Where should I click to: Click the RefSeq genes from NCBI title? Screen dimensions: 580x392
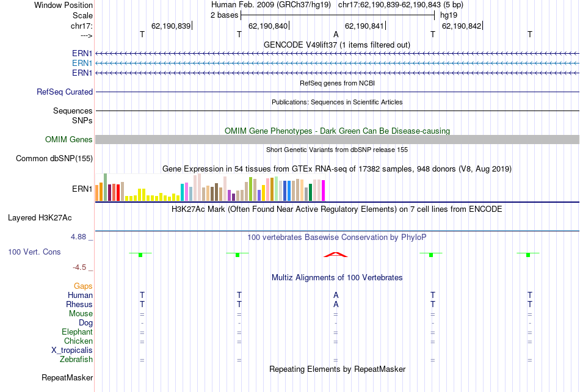click(337, 83)
